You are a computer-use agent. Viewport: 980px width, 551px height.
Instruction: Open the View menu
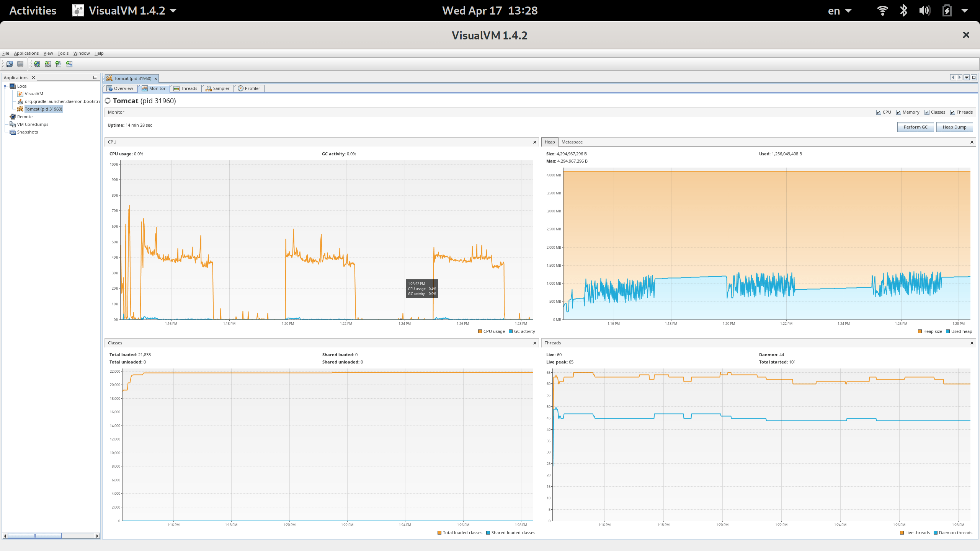click(x=48, y=53)
